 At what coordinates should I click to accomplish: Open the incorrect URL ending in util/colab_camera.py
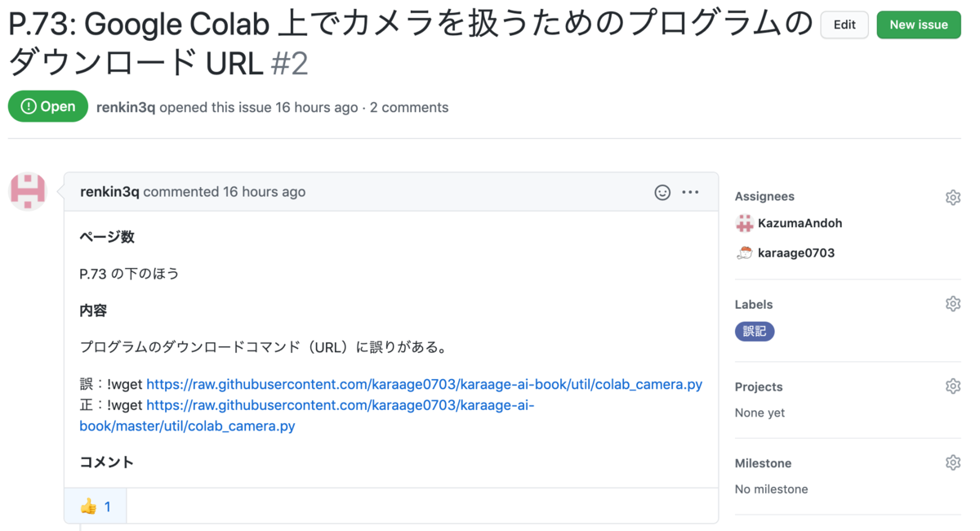tap(424, 384)
